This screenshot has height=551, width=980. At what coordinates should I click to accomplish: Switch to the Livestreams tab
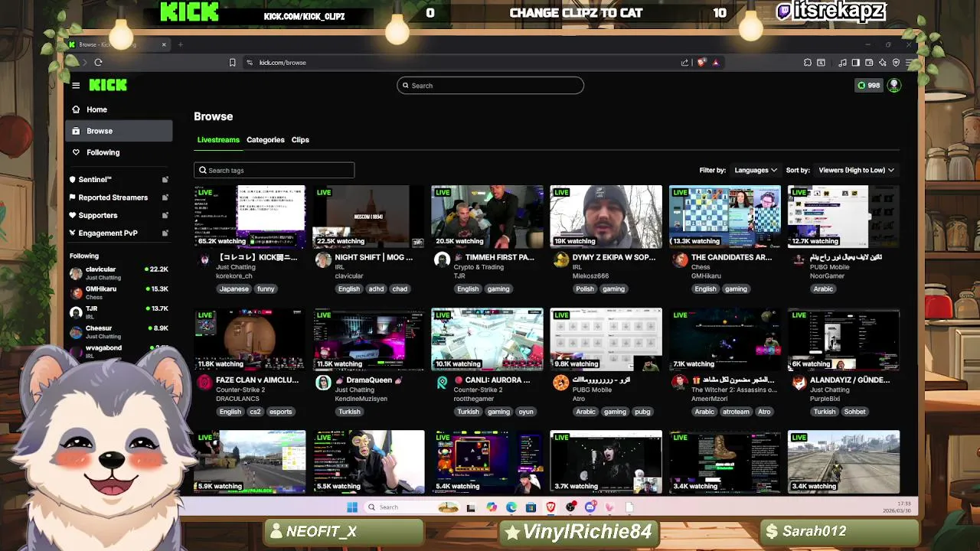218,140
